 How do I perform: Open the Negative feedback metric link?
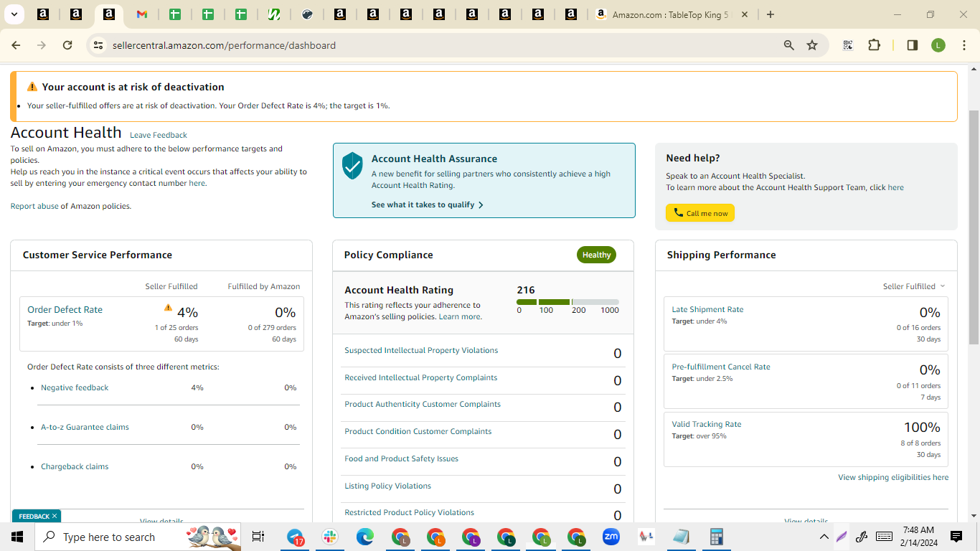pos(75,387)
